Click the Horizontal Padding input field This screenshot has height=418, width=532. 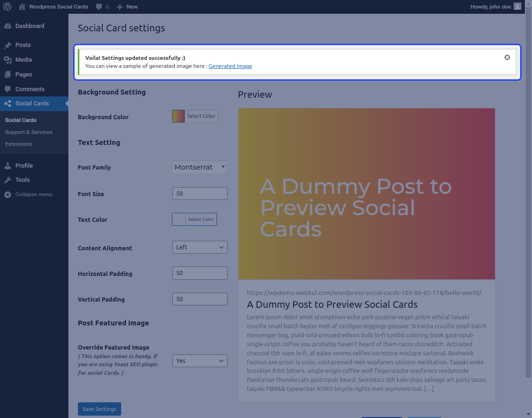click(200, 273)
